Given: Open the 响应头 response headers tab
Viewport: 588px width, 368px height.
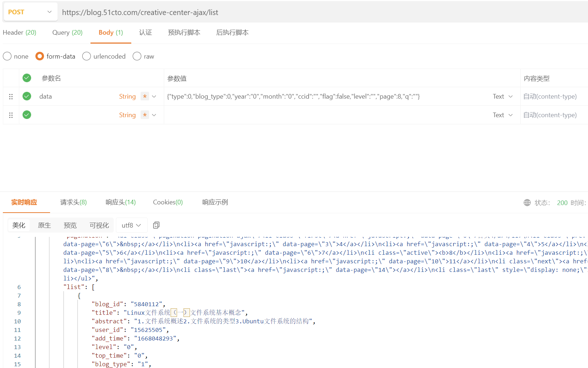Looking at the screenshot, I should pos(121,202).
